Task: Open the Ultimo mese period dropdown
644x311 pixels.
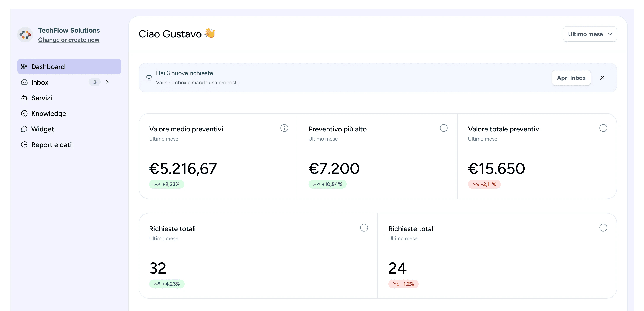Action: pos(589,34)
